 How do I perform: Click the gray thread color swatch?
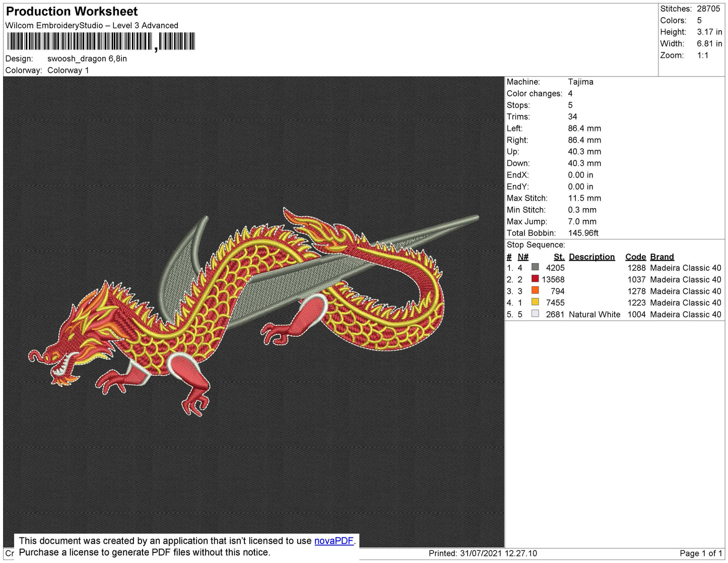coord(535,268)
